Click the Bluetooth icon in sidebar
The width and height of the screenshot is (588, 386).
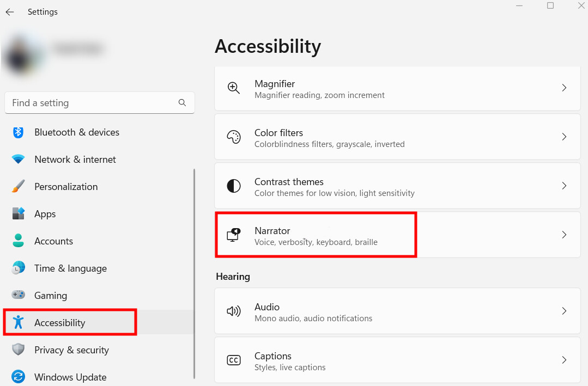click(x=18, y=132)
